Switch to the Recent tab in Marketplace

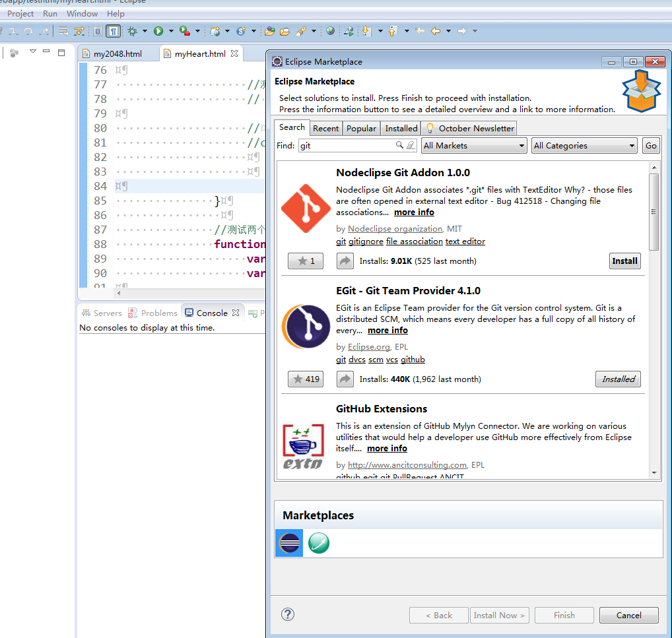[325, 129]
